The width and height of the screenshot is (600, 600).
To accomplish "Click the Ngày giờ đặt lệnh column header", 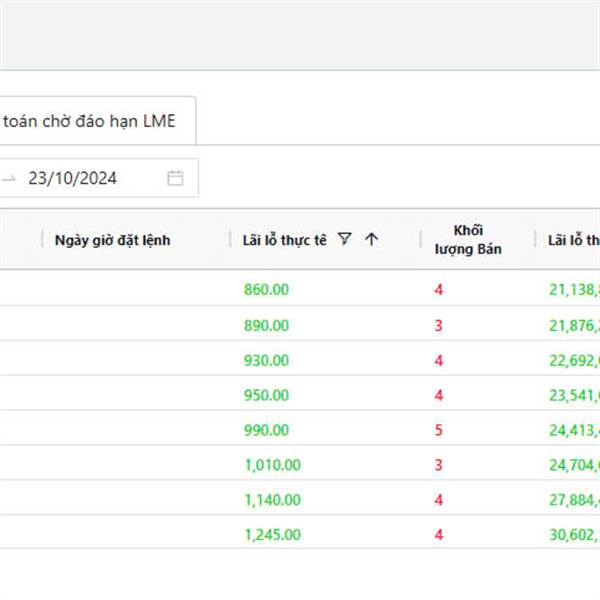I will coord(112,240).
